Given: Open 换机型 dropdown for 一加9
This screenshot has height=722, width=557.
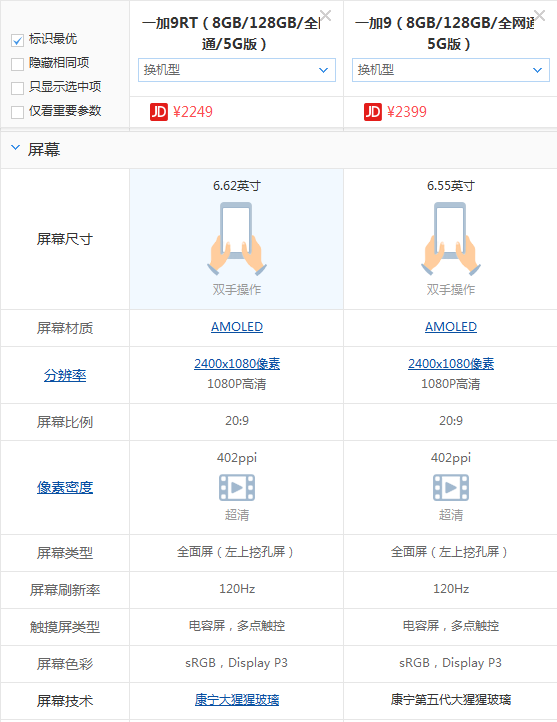Looking at the screenshot, I should [451, 70].
